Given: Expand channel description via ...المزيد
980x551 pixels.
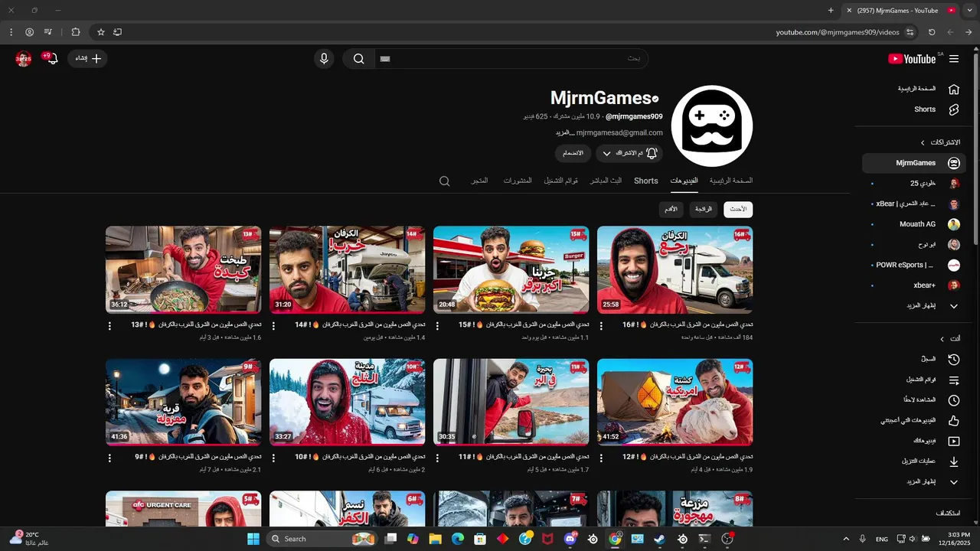Looking at the screenshot, I should [564, 132].
